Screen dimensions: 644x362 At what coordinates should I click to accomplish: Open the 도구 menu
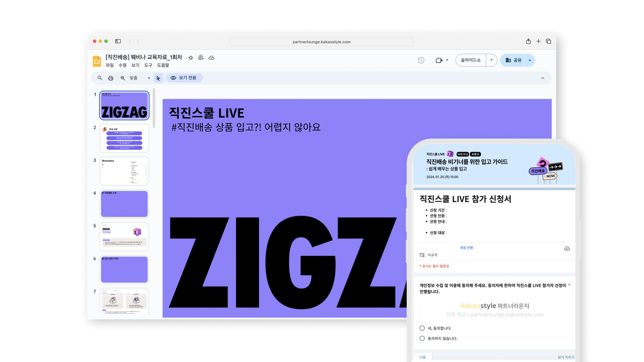(x=148, y=65)
